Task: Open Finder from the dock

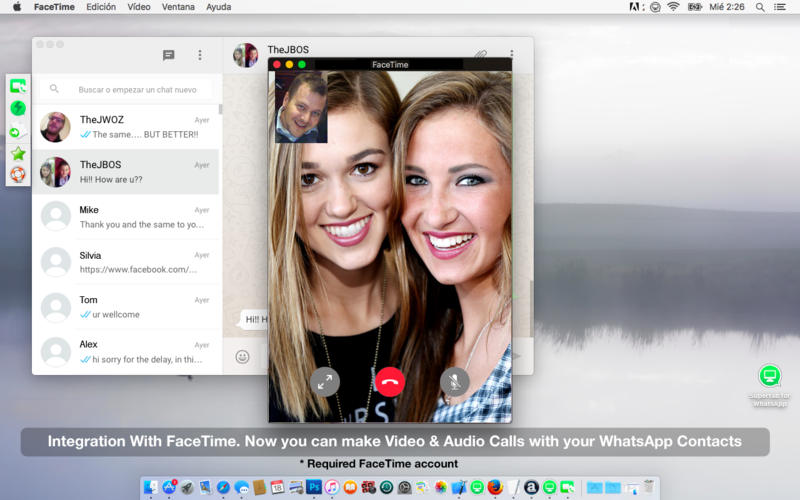Action: 152,488
